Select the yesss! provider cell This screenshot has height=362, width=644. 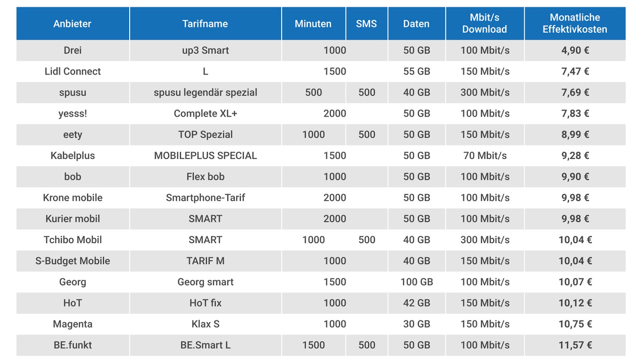click(x=73, y=114)
